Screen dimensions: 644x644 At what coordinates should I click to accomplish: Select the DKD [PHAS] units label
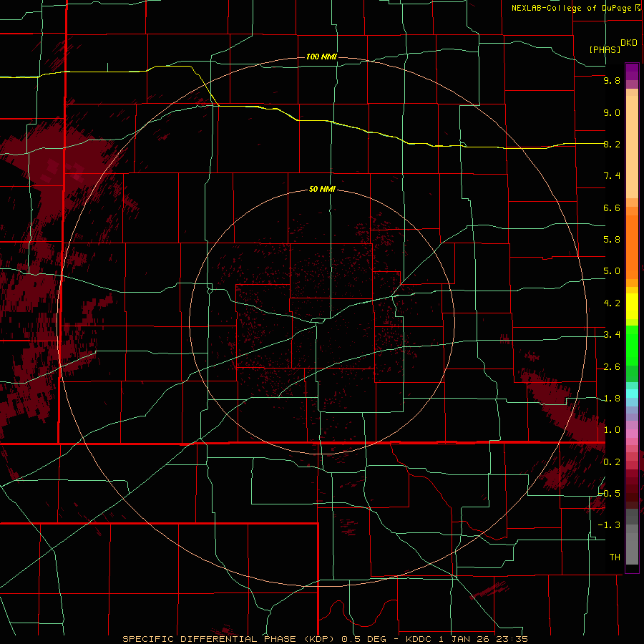click(x=613, y=46)
